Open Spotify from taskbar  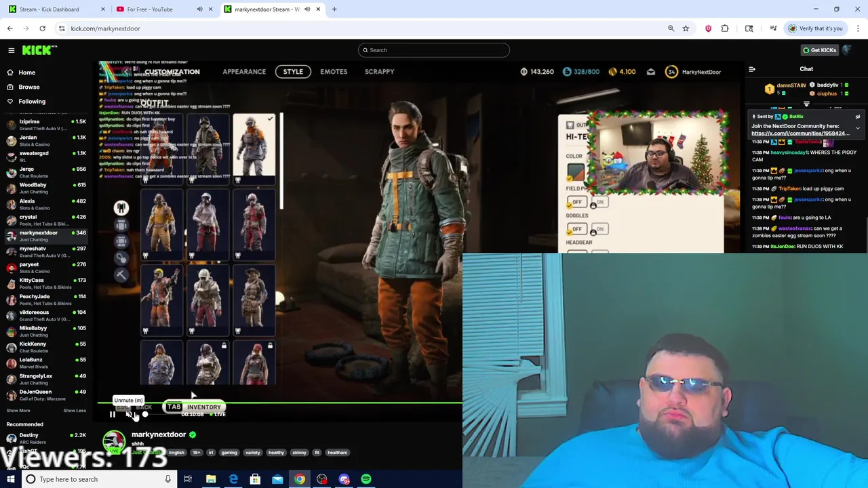(366, 479)
